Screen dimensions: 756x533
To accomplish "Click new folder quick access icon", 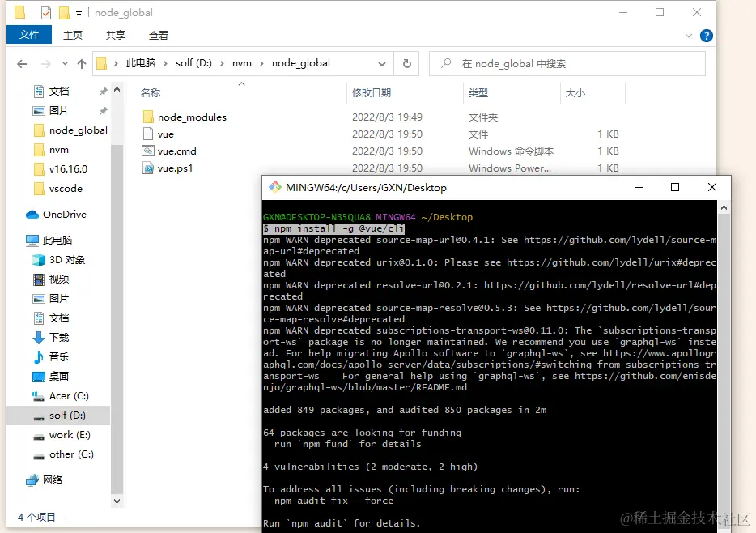I will 64,12.
